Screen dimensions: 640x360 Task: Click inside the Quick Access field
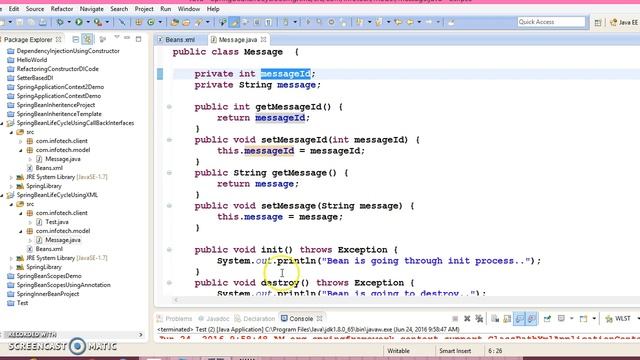(x=551, y=22)
